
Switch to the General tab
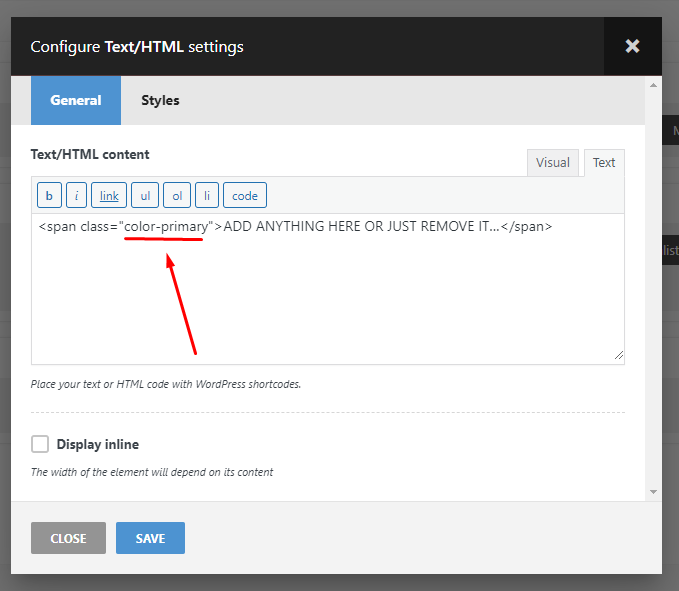pyautogui.click(x=76, y=100)
